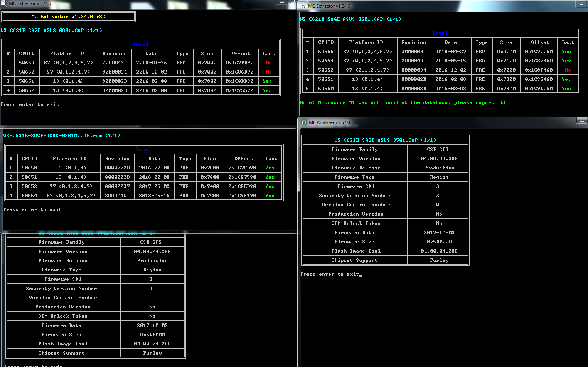Select date 2017-05-02 in the 0801M.CAP.rom table
This screenshot has height=367, width=588.
[x=154, y=186]
